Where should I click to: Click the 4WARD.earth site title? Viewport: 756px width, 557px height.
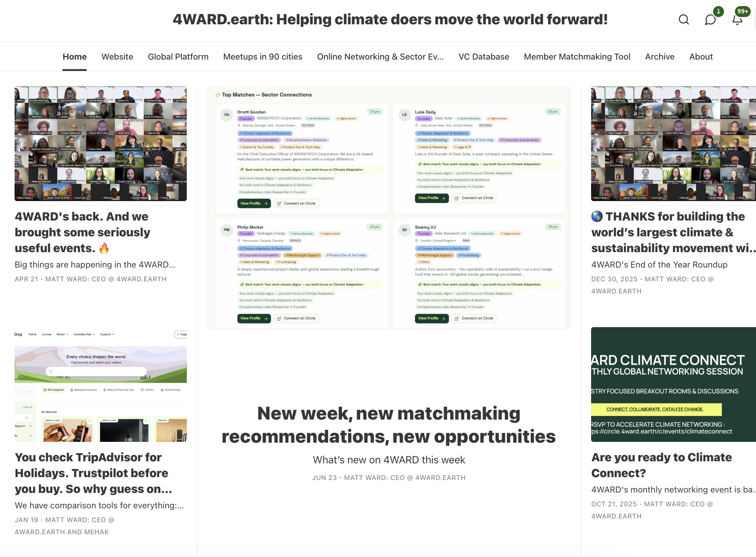tap(390, 19)
